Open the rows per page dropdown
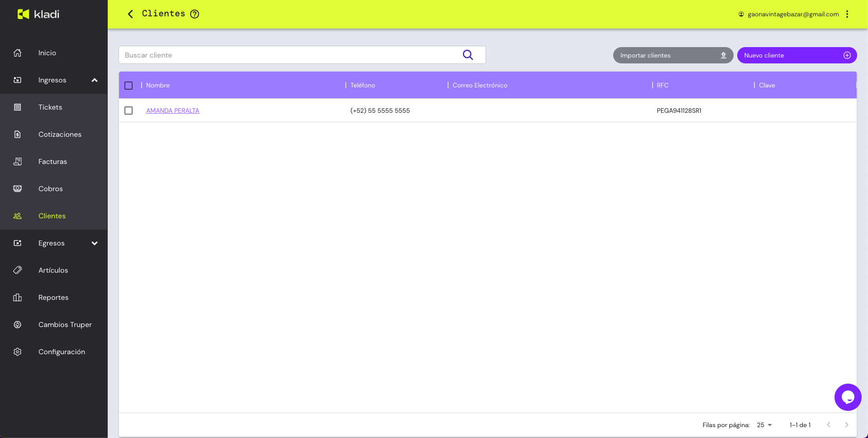 (764, 425)
